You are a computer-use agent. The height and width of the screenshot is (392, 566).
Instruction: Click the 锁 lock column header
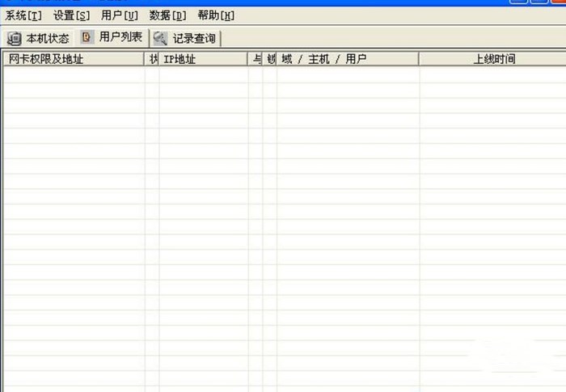tap(269, 59)
